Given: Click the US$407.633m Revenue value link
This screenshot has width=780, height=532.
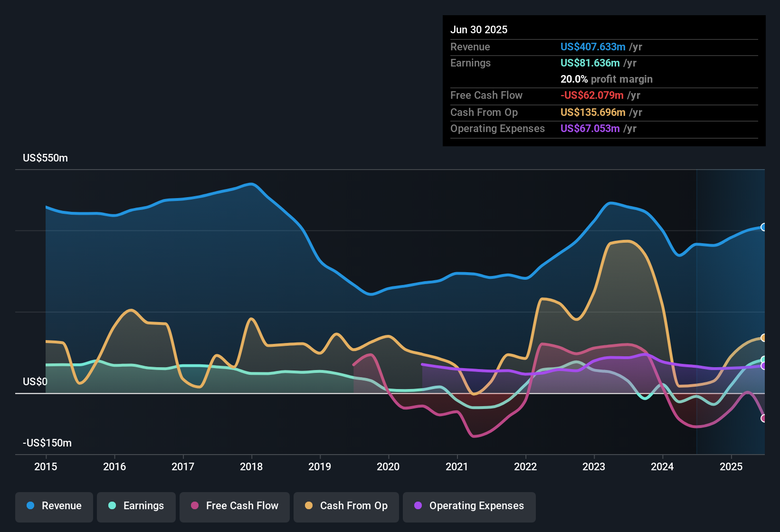Looking at the screenshot, I should [592, 47].
